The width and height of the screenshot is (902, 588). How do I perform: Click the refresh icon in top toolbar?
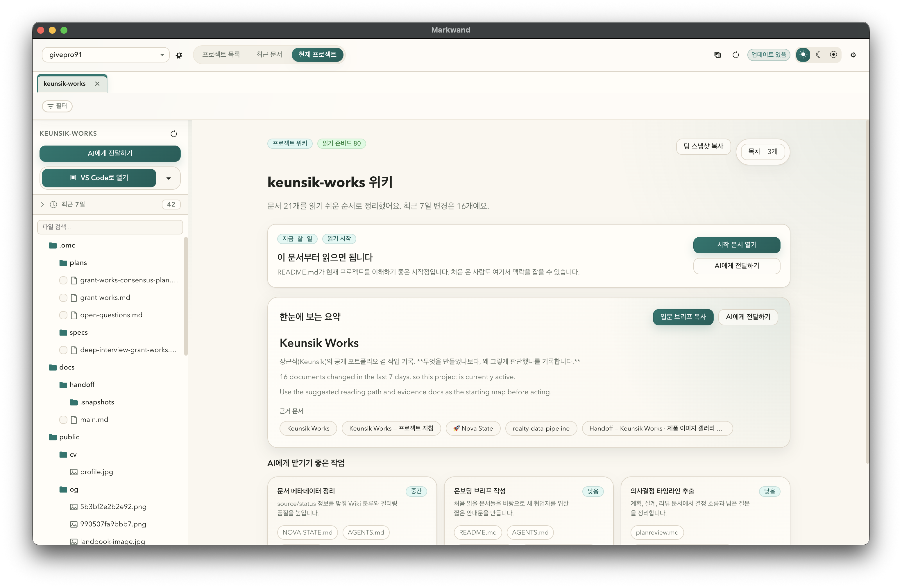(x=735, y=55)
